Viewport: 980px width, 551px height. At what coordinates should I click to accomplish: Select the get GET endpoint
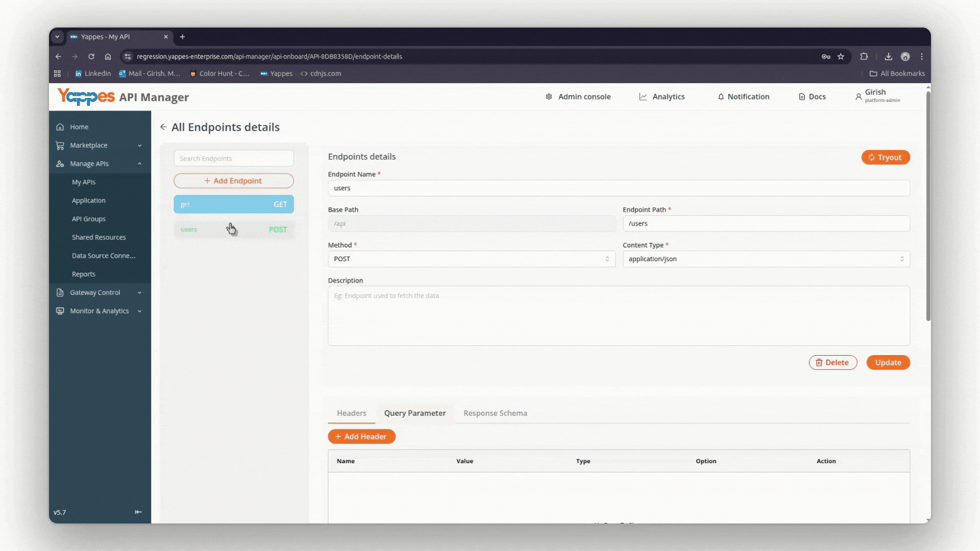[x=234, y=204]
